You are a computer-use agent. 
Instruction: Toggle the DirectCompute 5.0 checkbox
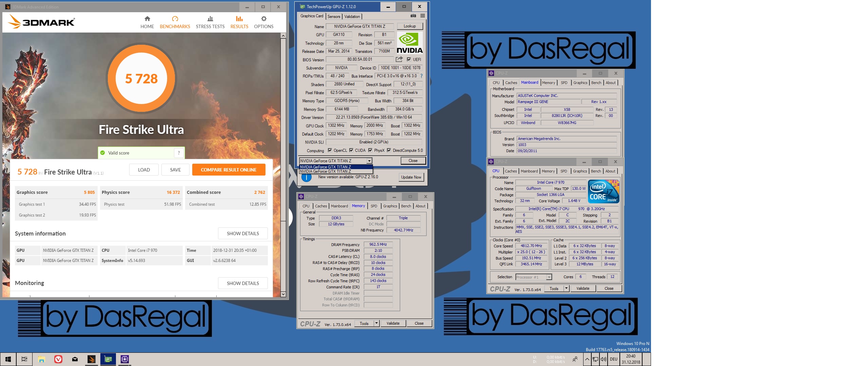click(389, 150)
